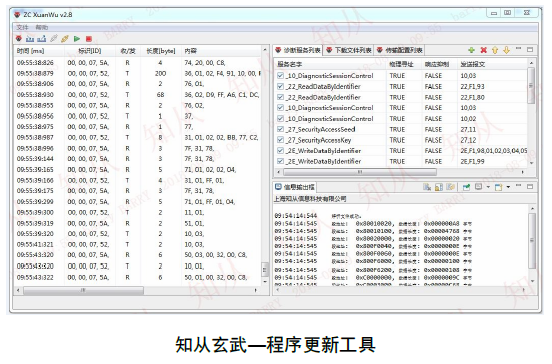Click the second blue device upload icon

[x=42, y=38]
